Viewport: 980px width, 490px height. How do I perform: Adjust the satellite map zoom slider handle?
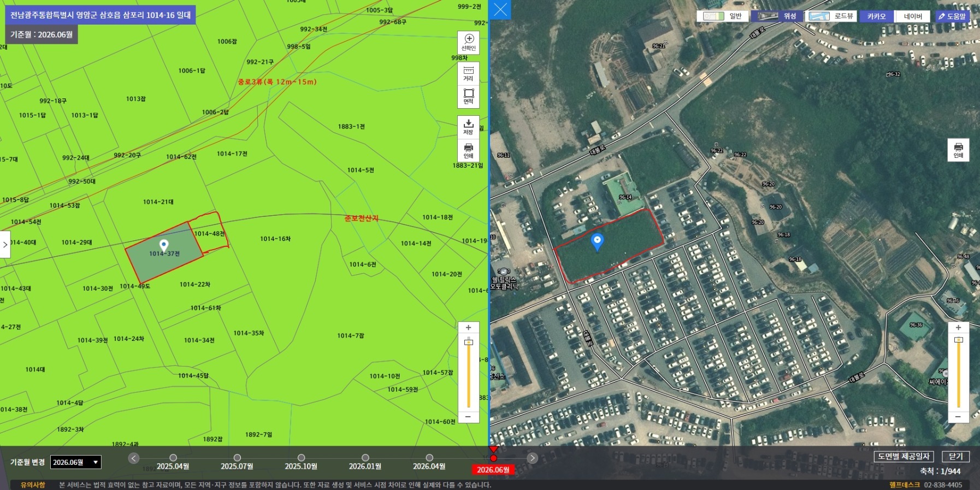[958, 340]
